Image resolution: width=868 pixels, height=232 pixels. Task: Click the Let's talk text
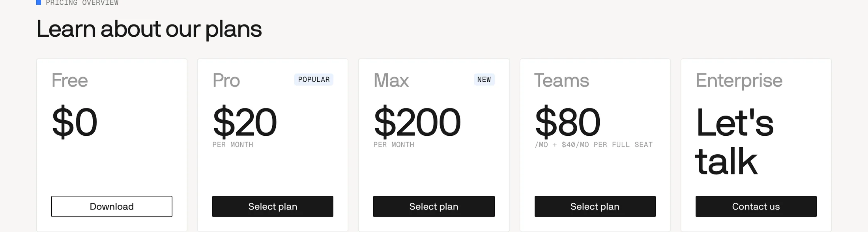click(x=734, y=141)
